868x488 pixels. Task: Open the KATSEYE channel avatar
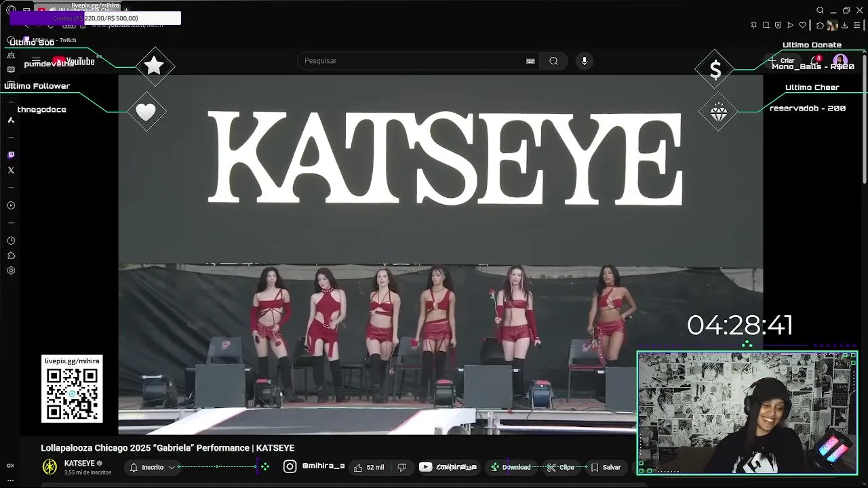[50, 466]
